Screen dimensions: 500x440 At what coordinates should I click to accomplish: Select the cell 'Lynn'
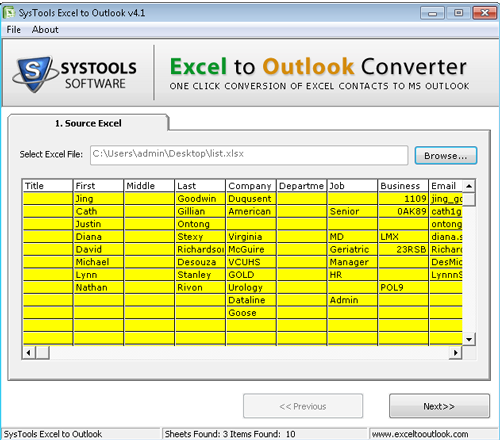click(x=98, y=275)
